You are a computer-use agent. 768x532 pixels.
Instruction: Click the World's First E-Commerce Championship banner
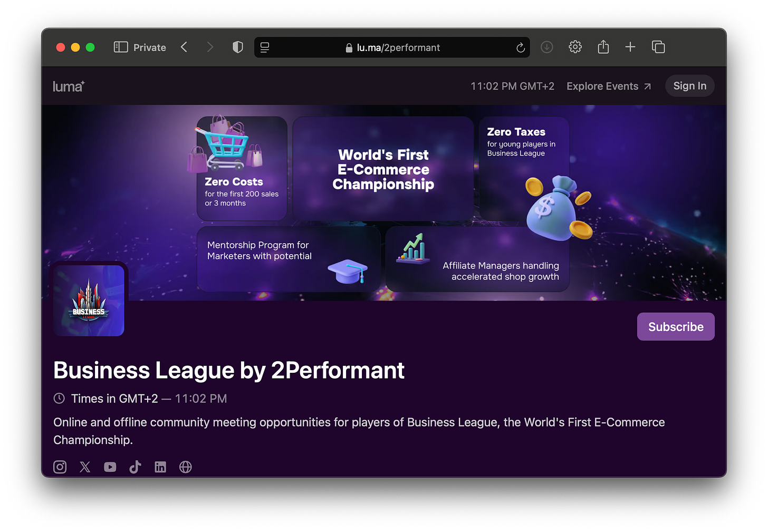point(383,169)
